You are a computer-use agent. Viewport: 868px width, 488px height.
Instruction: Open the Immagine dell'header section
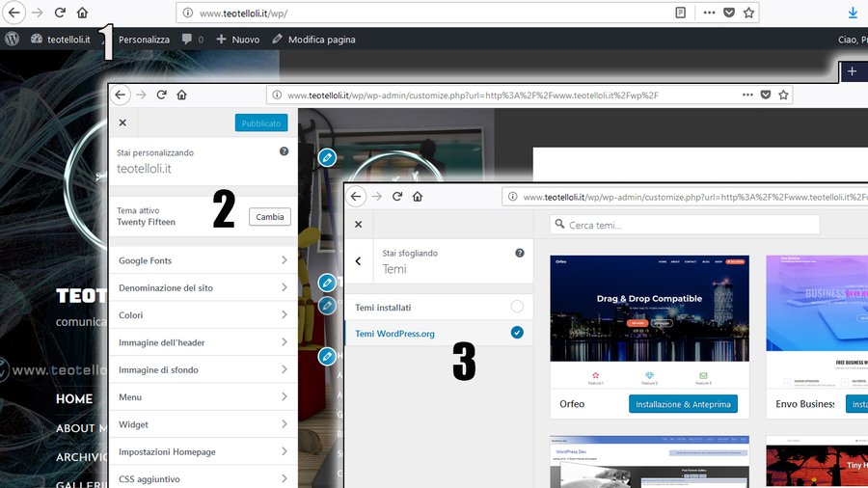click(203, 342)
